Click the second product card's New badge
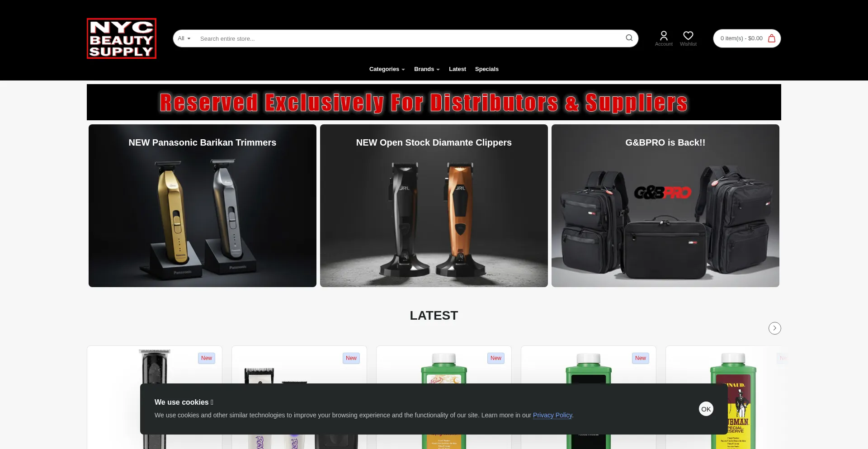The image size is (868, 449). [x=351, y=358]
